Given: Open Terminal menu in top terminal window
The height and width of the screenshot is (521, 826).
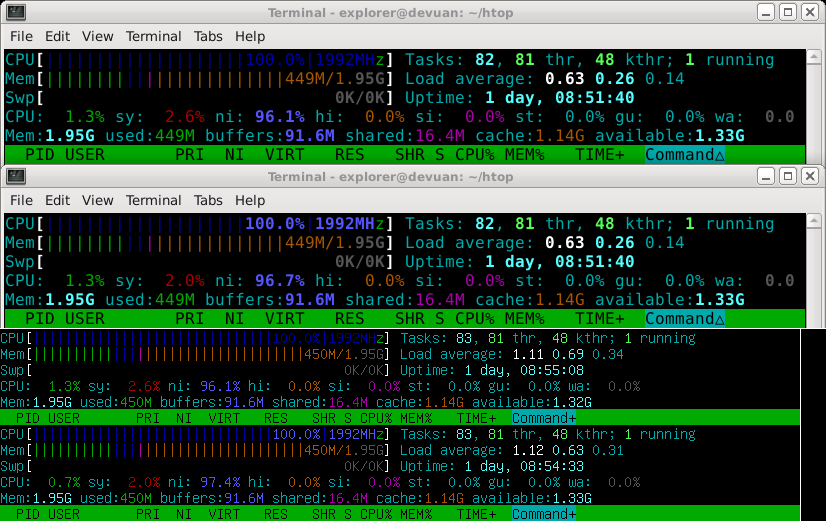Looking at the screenshot, I should click(153, 36).
